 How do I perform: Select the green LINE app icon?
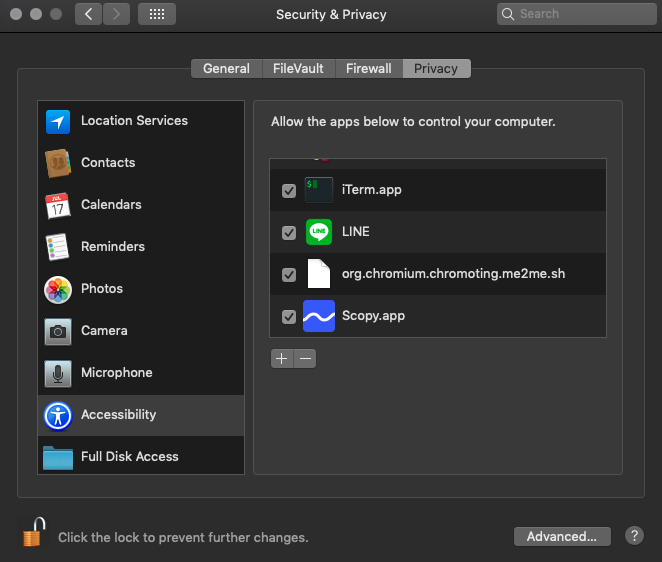coord(319,232)
